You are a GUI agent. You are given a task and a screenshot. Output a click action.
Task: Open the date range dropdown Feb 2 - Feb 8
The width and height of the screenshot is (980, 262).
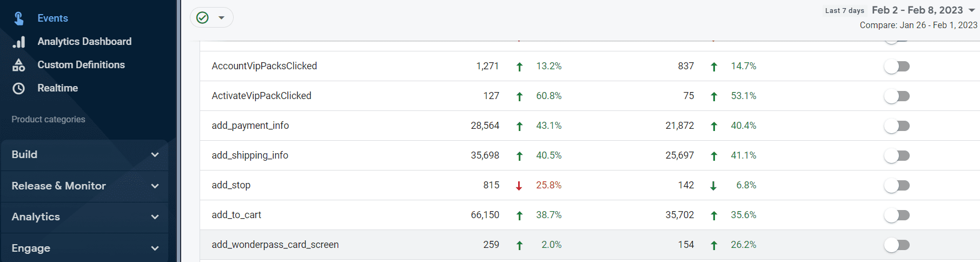924,10
